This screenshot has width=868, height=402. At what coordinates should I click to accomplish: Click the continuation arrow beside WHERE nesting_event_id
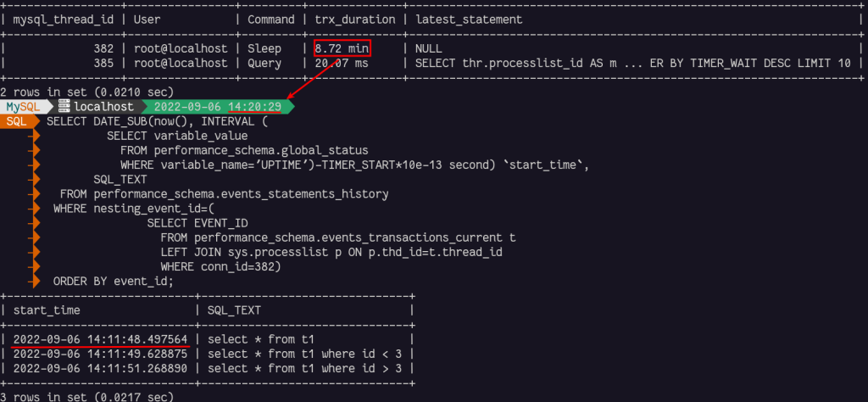point(34,208)
